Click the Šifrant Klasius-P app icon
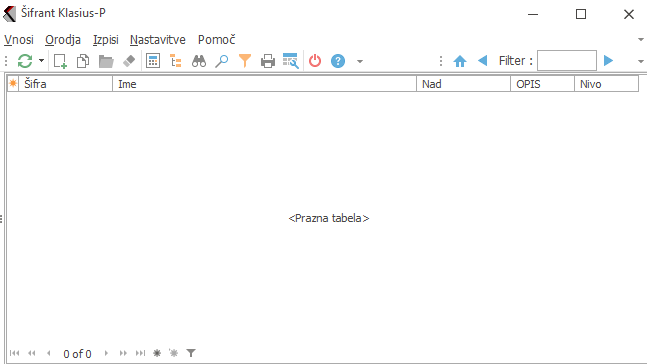Screen dimensions: 647x364 coord(9,14)
